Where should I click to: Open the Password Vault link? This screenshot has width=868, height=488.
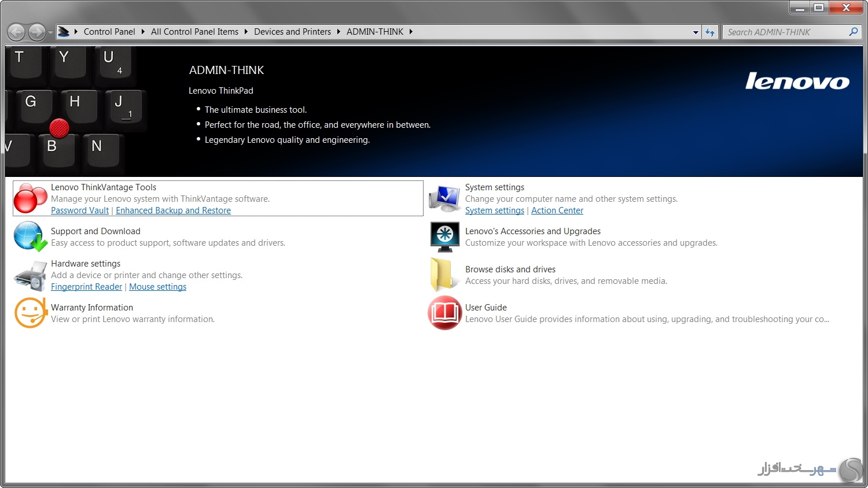pyautogui.click(x=80, y=210)
